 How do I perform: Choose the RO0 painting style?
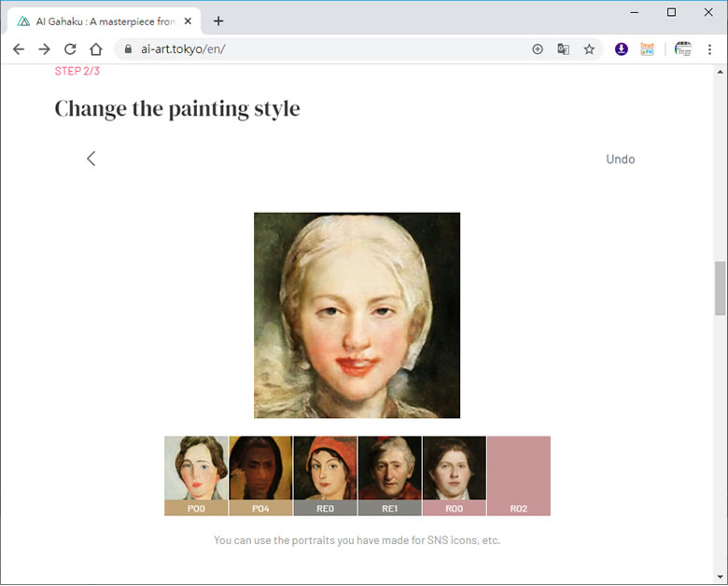pyautogui.click(x=455, y=476)
